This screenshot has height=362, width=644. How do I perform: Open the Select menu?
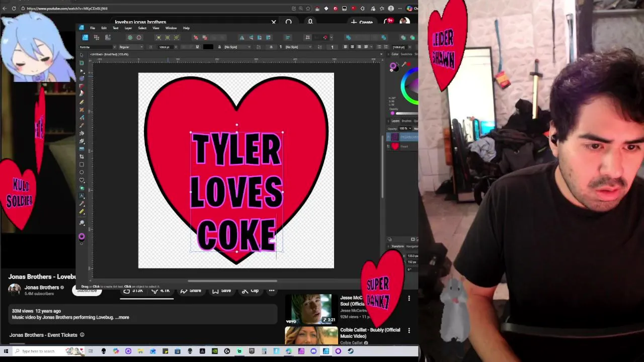142,28
